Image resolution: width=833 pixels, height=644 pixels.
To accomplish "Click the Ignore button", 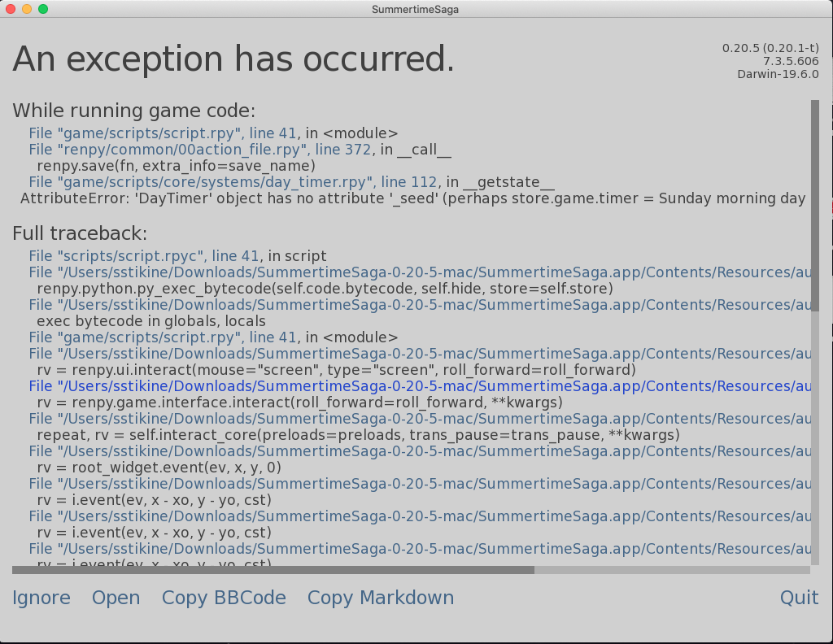I will pos(41,598).
